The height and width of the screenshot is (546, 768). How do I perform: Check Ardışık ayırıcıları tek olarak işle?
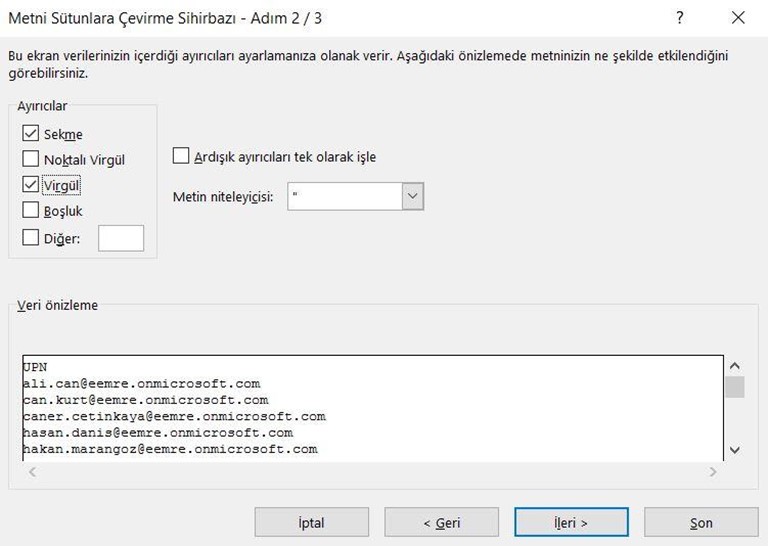[181, 156]
